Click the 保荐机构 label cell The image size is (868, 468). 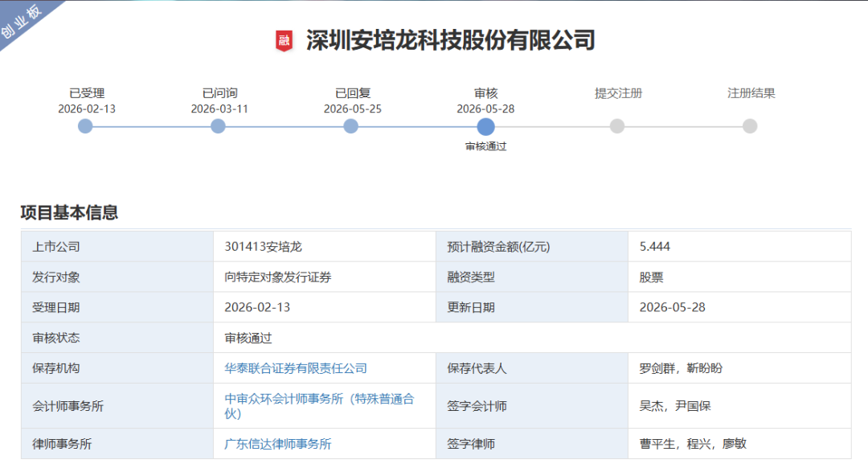coord(117,368)
